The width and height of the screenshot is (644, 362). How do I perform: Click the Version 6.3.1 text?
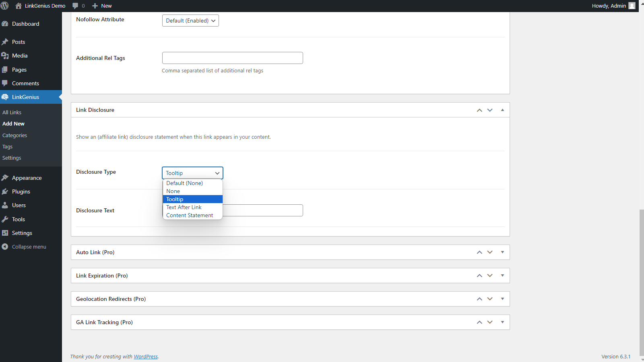pyautogui.click(x=616, y=356)
